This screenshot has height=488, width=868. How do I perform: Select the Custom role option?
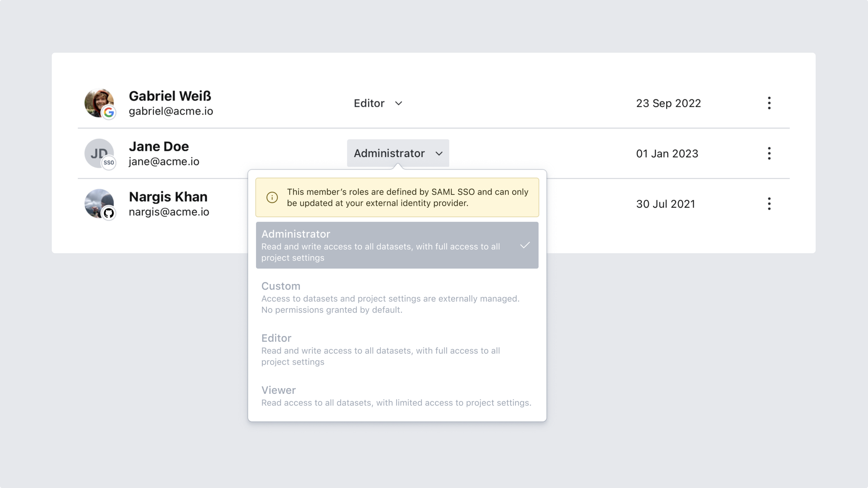tap(397, 297)
